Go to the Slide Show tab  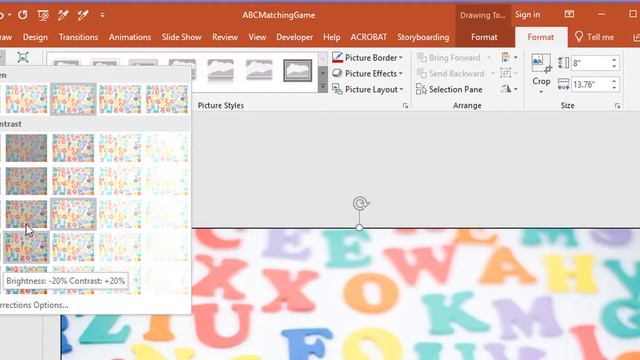pos(181,37)
